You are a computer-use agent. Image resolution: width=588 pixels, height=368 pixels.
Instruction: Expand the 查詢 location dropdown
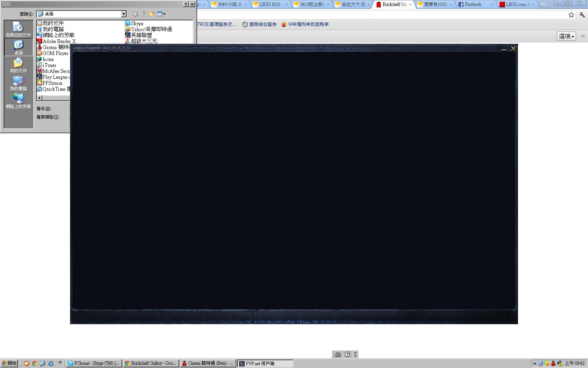pyautogui.click(x=124, y=14)
